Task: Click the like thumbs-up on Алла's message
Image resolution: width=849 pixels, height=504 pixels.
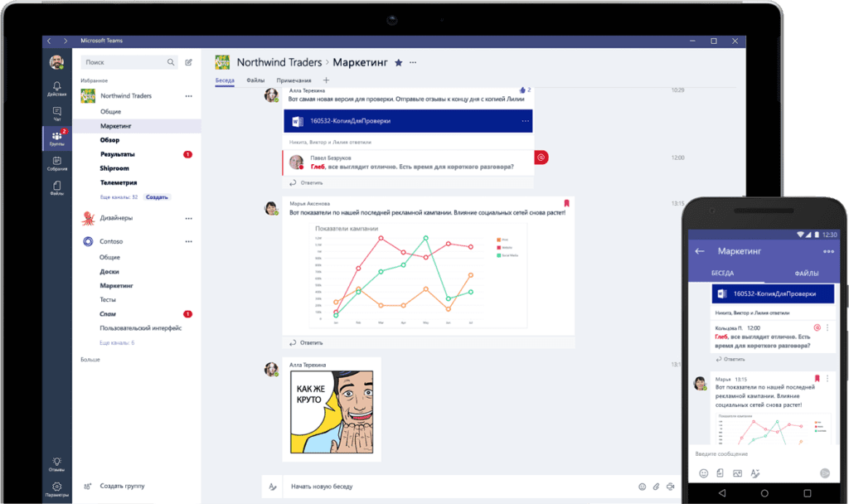Action: pyautogui.click(x=522, y=90)
